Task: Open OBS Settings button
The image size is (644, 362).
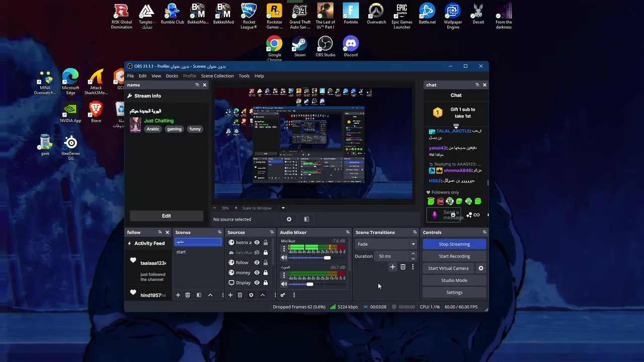Action: [454, 293]
